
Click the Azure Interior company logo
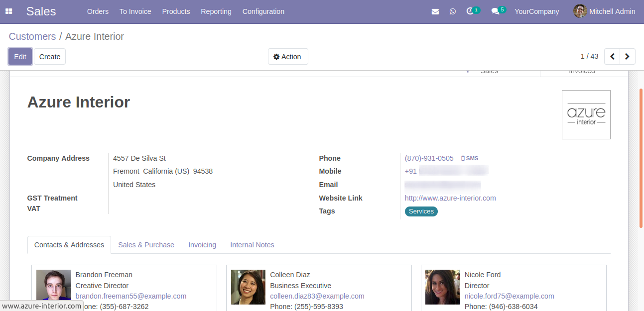pyautogui.click(x=586, y=114)
